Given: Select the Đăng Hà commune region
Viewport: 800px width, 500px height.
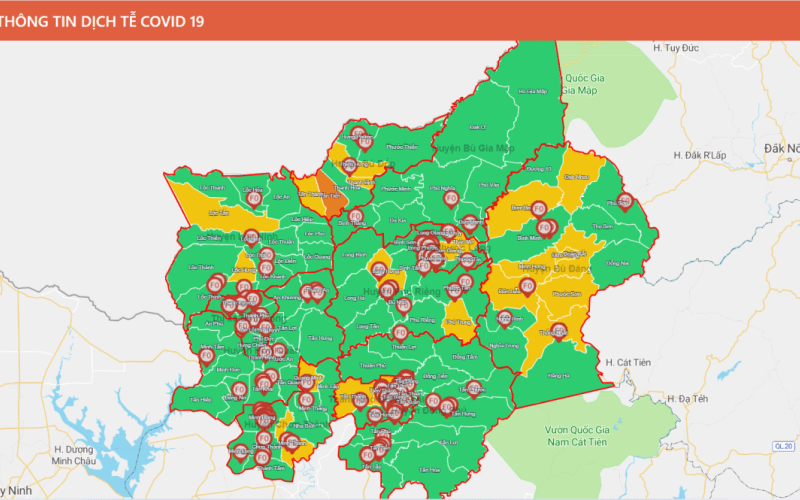Looking at the screenshot, I should [557, 374].
